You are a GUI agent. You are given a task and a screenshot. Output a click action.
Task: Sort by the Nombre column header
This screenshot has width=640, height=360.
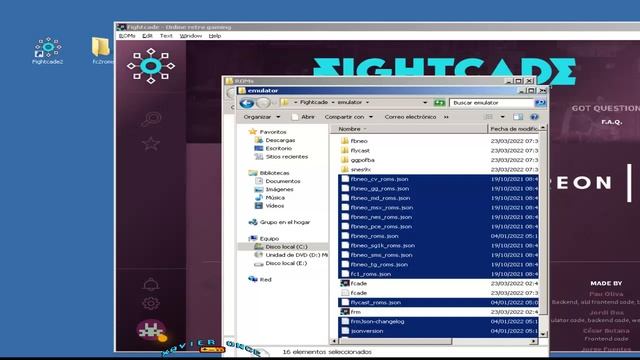[410, 129]
